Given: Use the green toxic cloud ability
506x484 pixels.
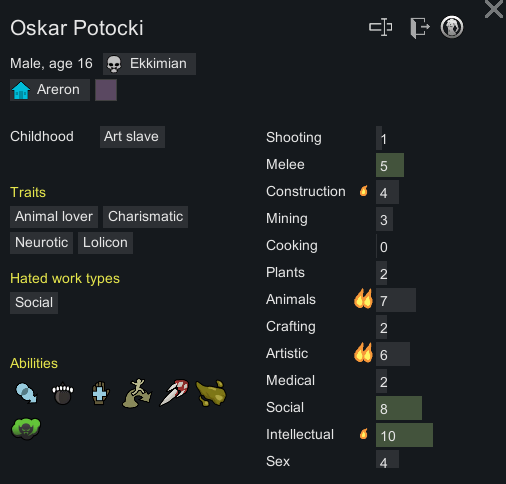Looking at the screenshot, I should [x=26, y=429].
